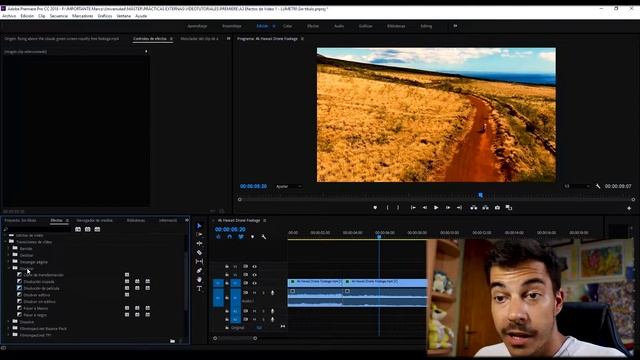640x360 pixels.
Task: Toggle V1 track output eye icon
Action: point(254,283)
